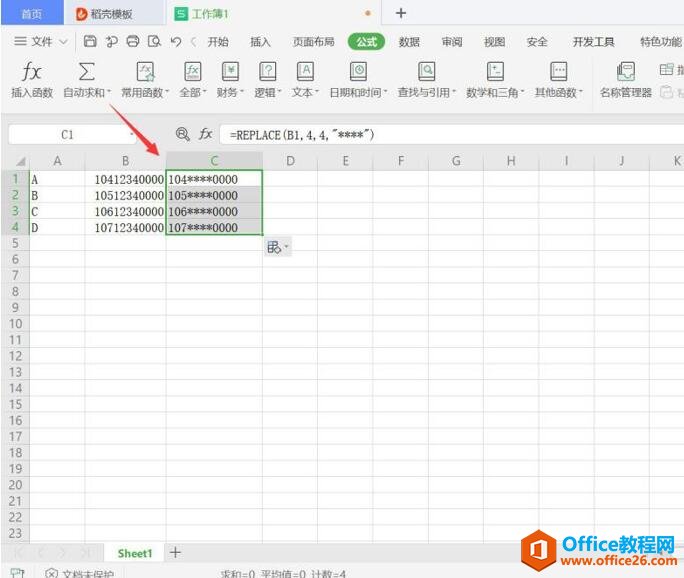Select cell with 107****0000
The height and width of the screenshot is (578, 684).
click(x=214, y=228)
